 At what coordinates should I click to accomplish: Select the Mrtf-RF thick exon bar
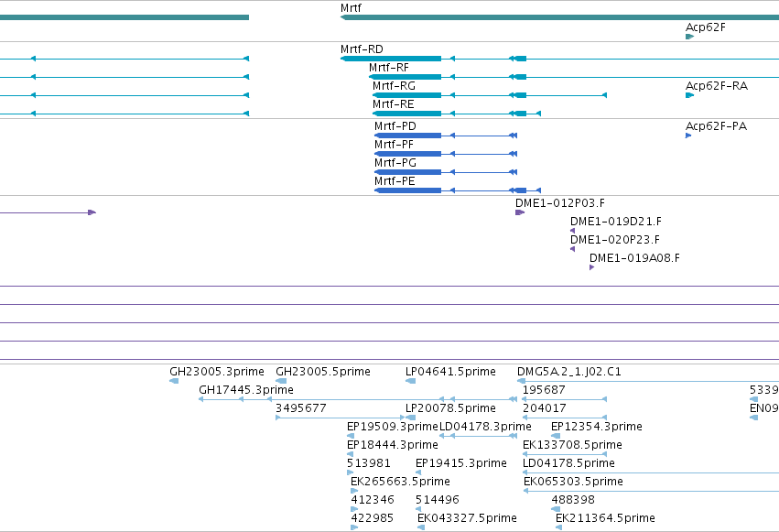405,77
